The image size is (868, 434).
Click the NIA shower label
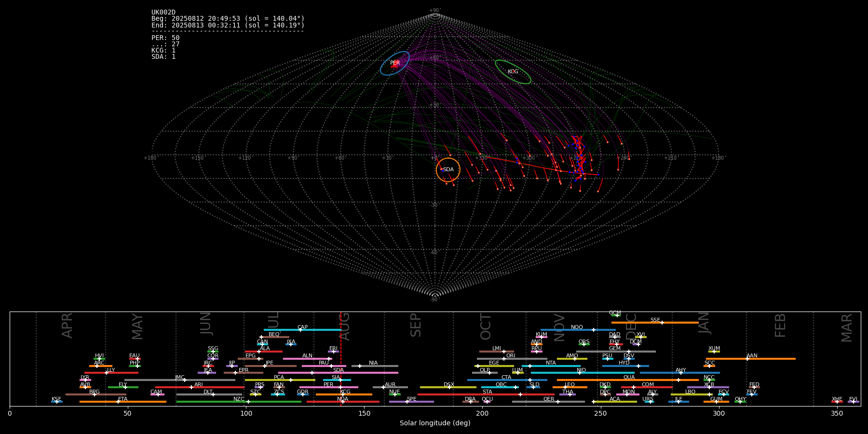(373, 363)
